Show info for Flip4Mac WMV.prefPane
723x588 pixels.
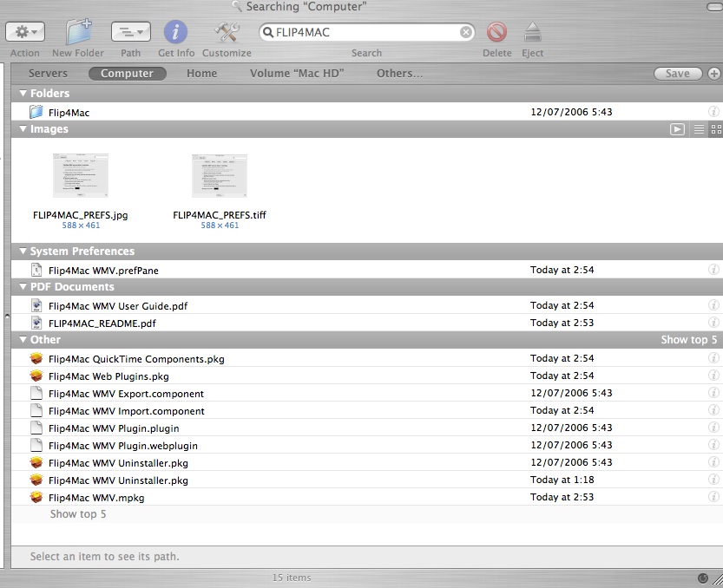(713, 270)
